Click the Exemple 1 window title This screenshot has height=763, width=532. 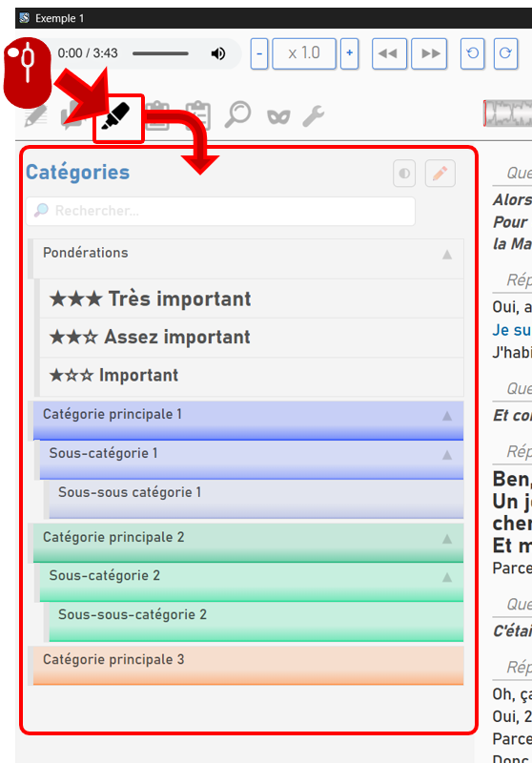tap(59, 18)
